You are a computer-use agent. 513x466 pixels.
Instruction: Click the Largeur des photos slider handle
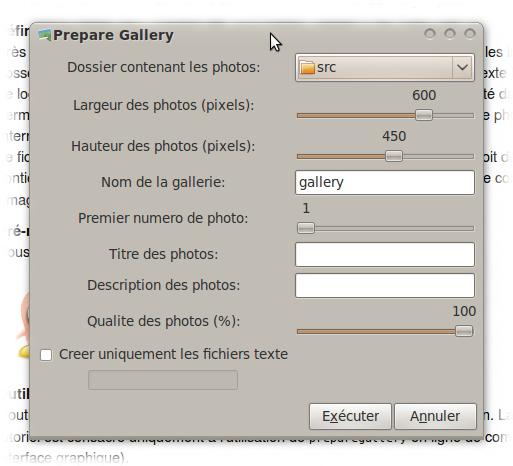pos(424,115)
